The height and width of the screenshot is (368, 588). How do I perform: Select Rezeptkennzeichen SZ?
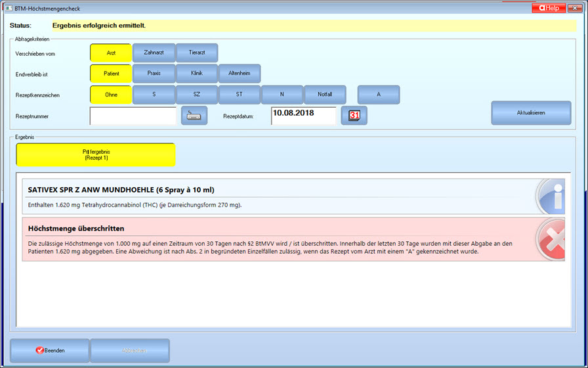click(x=197, y=95)
